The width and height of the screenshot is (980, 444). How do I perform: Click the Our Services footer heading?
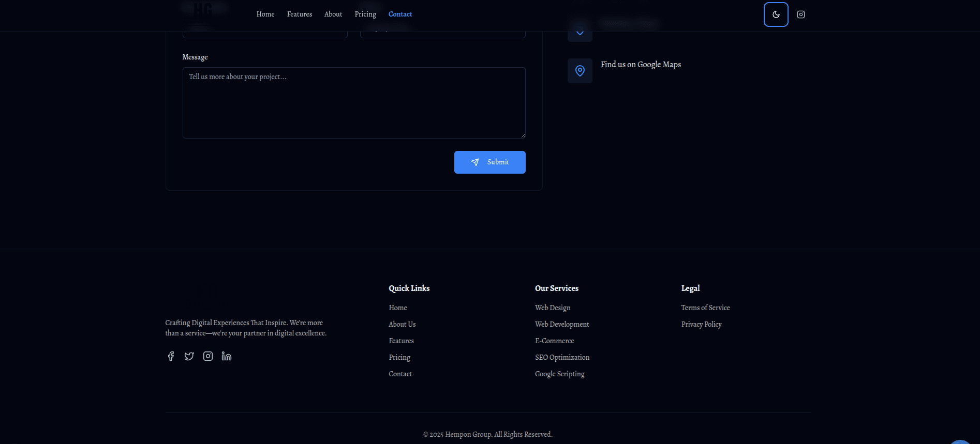pos(557,288)
